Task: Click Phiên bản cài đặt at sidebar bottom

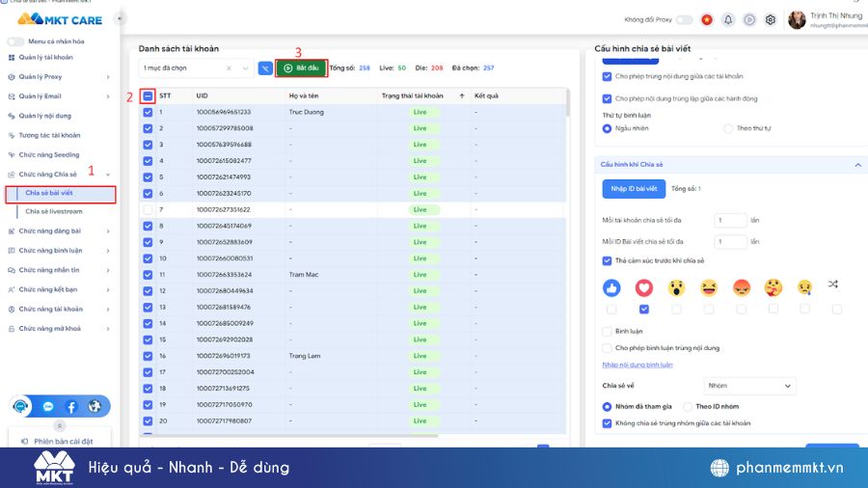Action: point(59,441)
